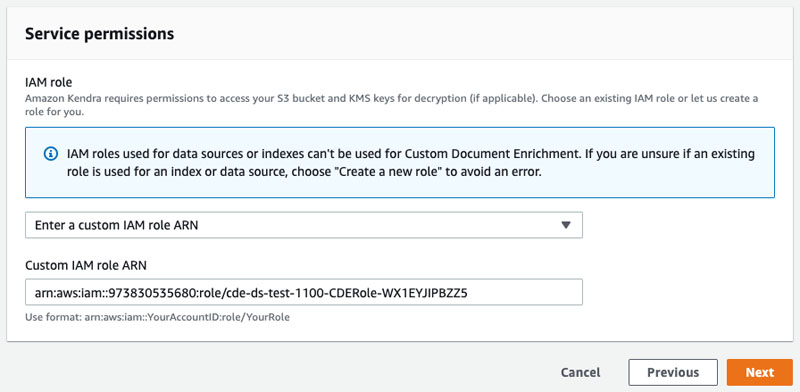800x392 pixels.
Task: Click the 'Service permissions' heading
Action: pyautogui.click(x=99, y=34)
